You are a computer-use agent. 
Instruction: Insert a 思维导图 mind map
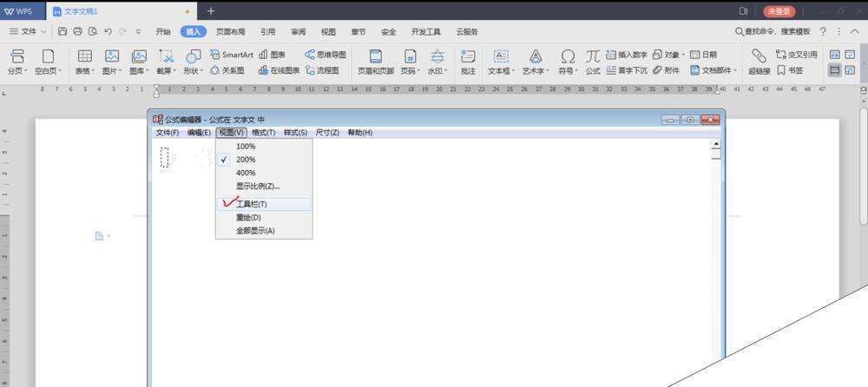tap(325, 55)
